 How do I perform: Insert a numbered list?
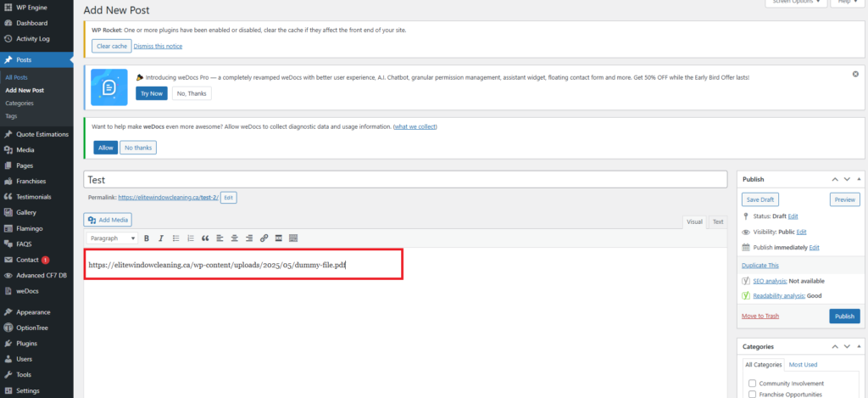pyautogui.click(x=190, y=238)
